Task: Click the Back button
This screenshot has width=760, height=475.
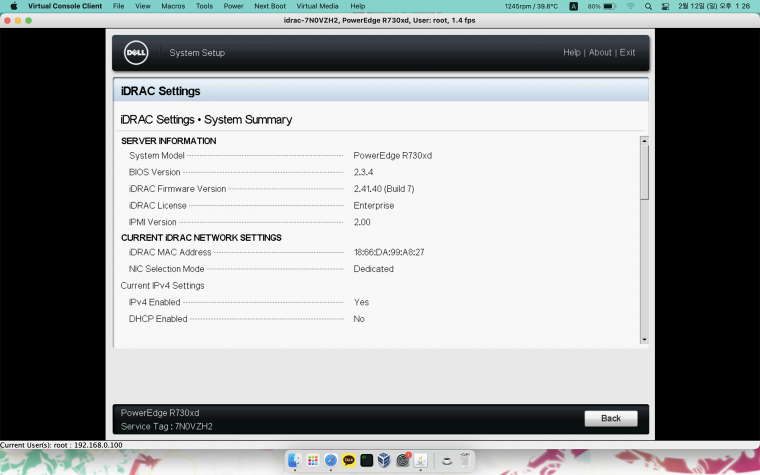Action: [x=611, y=418]
